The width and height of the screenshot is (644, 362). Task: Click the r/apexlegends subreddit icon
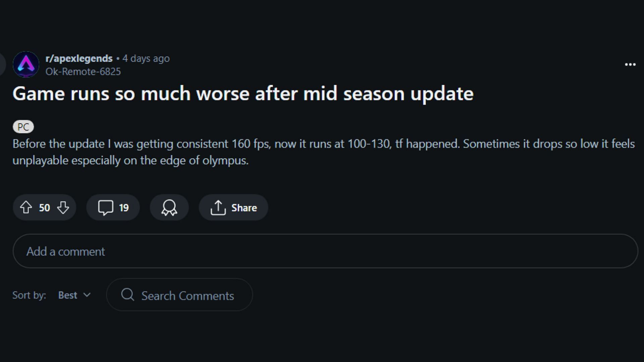click(x=25, y=64)
